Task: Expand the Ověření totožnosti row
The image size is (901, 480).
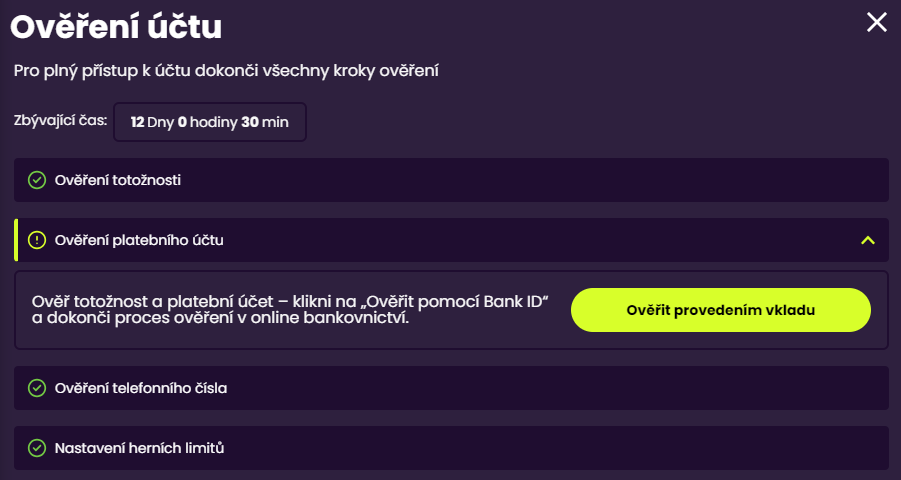Action: (x=450, y=180)
